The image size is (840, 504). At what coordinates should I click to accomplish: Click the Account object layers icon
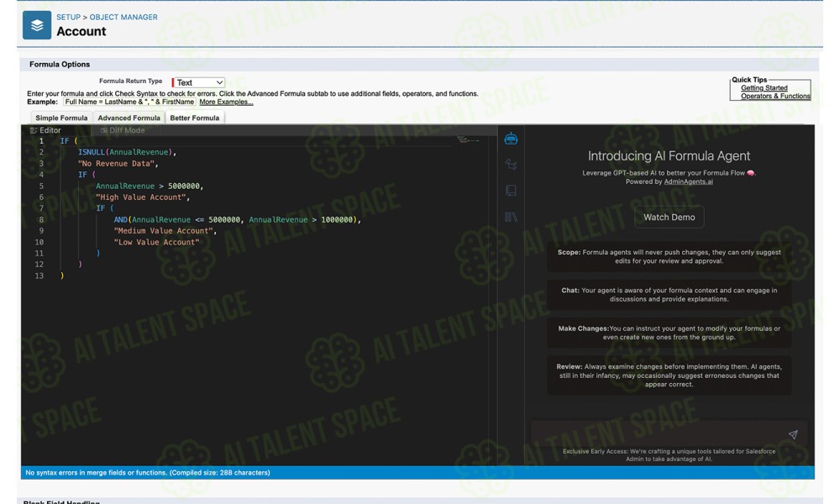click(x=37, y=25)
